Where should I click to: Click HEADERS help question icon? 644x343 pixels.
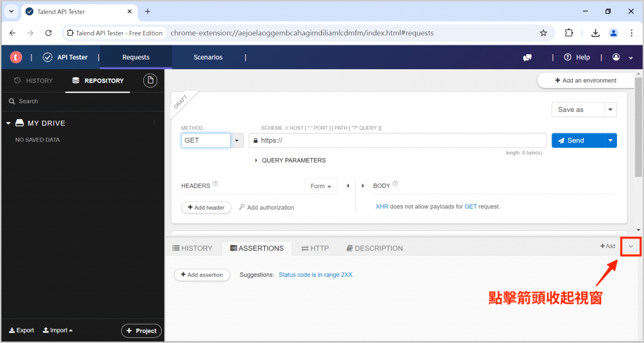pyautogui.click(x=215, y=184)
